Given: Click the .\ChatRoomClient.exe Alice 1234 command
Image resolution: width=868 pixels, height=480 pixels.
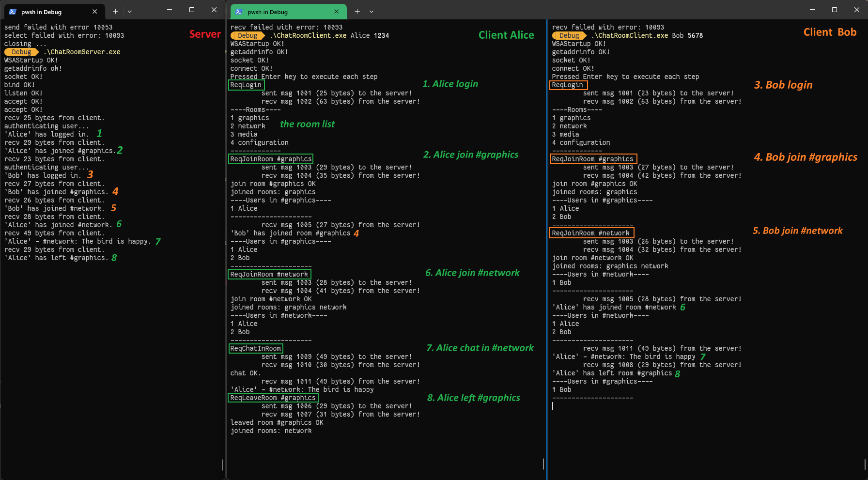Looking at the screenshot, I should (x=329, y=35).
